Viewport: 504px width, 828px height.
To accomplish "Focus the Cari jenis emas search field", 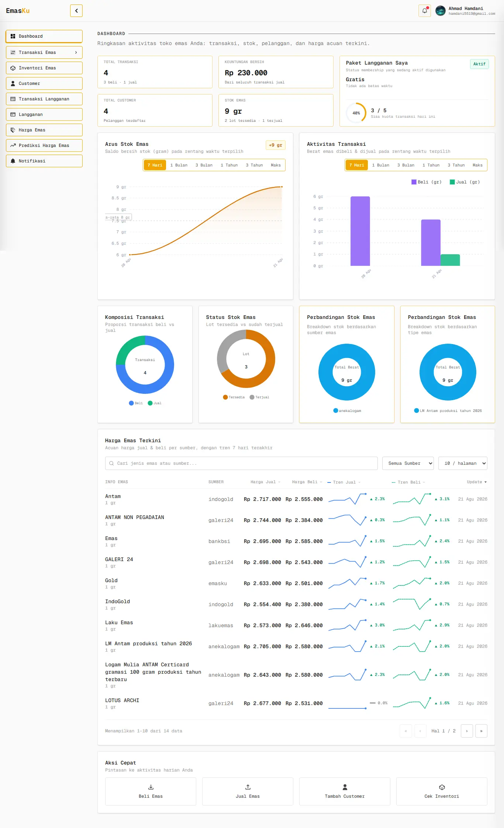I will pyautogui.click(x=241, y=463).
